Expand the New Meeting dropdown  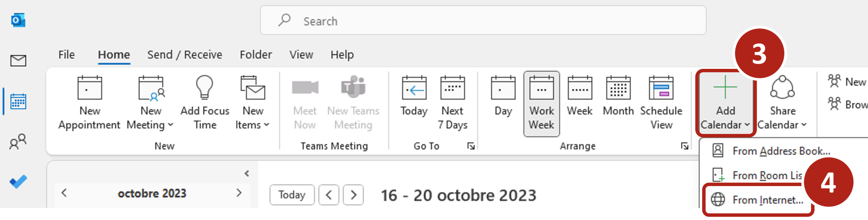tap(171, 125)
